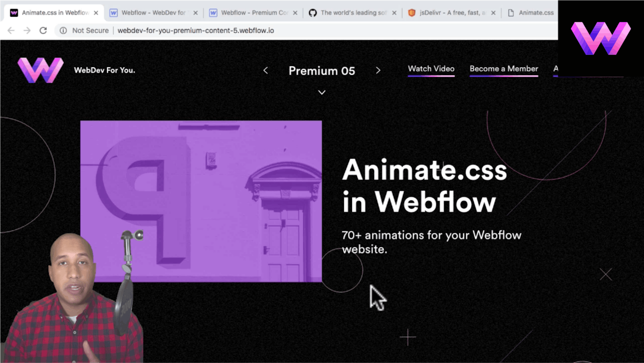Click the WebDev For You W logo
644x363 pixels.
click(40, 70)
